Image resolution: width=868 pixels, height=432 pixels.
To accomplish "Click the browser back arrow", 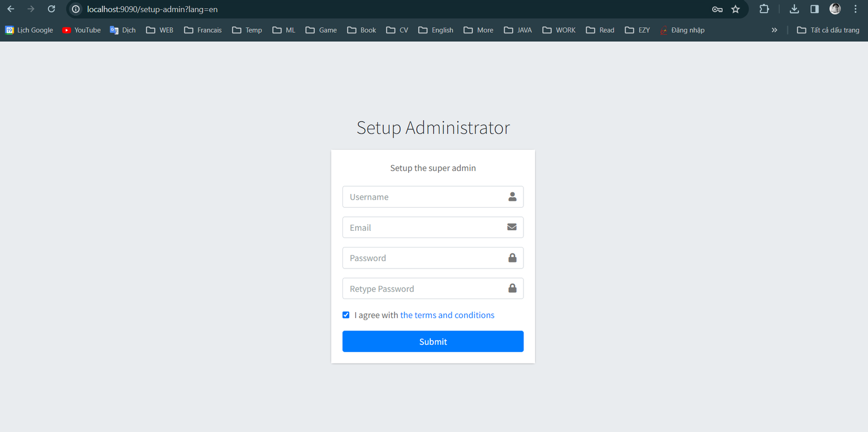I will tap(11, 9).
